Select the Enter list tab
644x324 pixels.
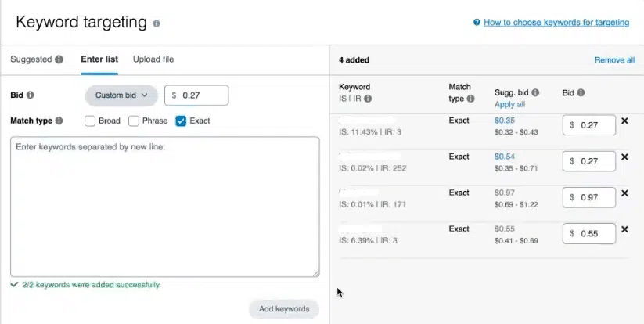99,59
